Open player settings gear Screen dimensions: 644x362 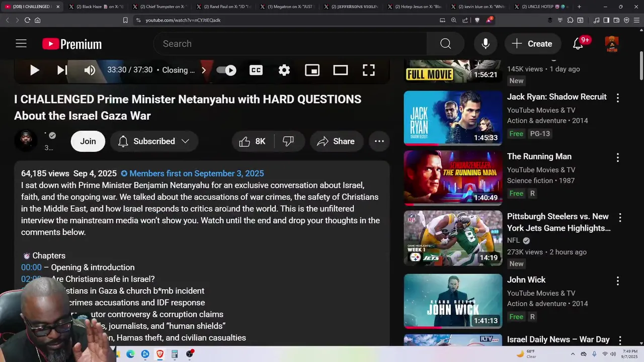[284, 70]
